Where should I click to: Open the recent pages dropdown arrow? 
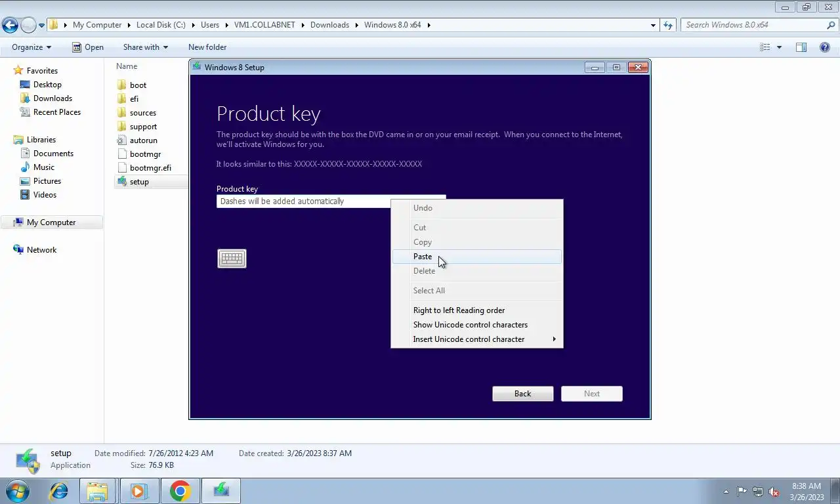coord(42,26)
